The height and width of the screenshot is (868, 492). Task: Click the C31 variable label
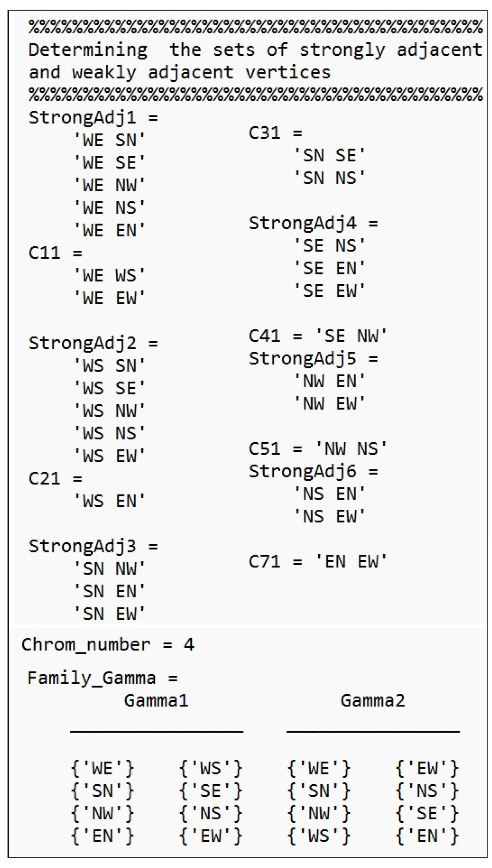click(264, 133)
